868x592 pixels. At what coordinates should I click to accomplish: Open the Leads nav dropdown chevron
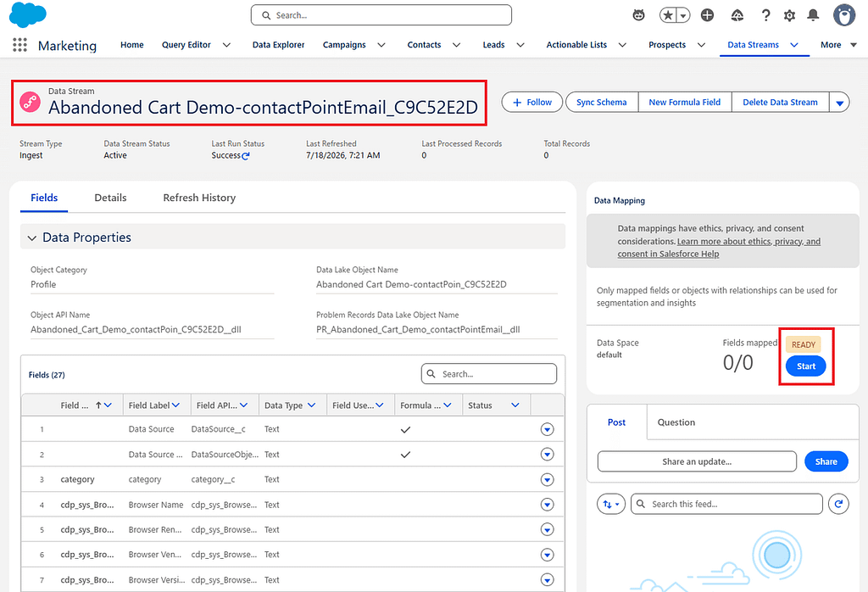coord(520,45)
